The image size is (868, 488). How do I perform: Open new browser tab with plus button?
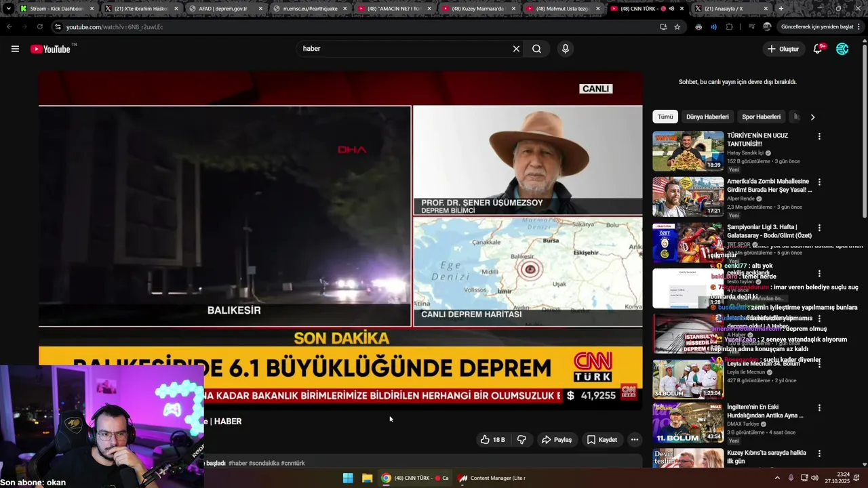[x=781, y=9]
